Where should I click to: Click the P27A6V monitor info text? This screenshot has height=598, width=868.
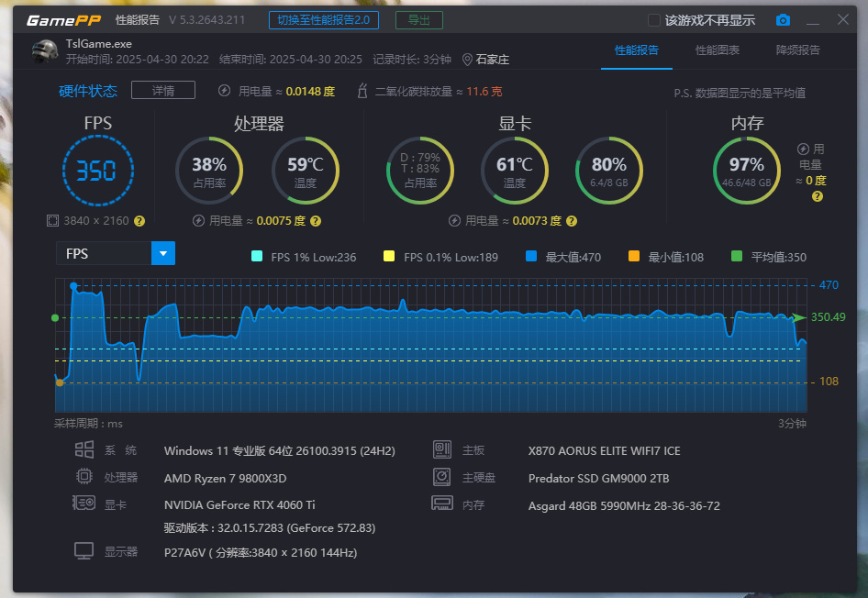[261, 553]
